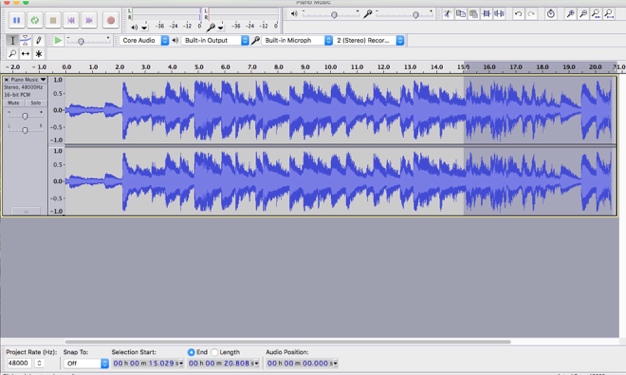Redo the last undone action
626x375 pixels.
pyautogui.click(x=531, y=14)
